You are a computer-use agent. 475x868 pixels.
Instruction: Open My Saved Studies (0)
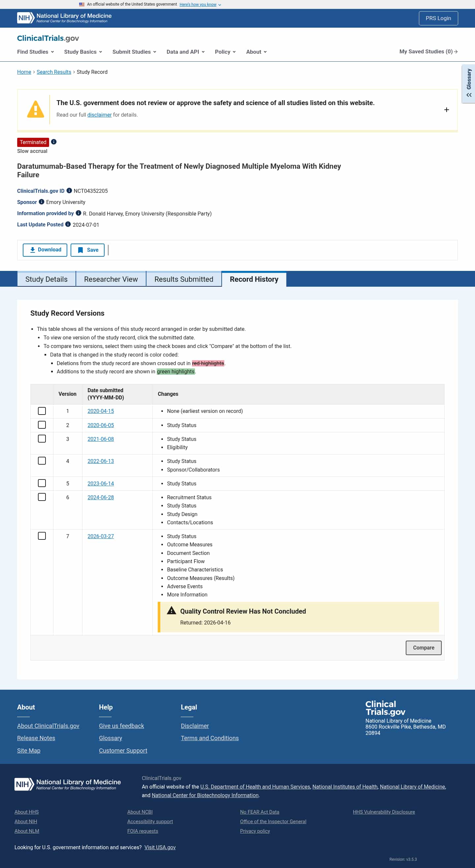point(428,51)
